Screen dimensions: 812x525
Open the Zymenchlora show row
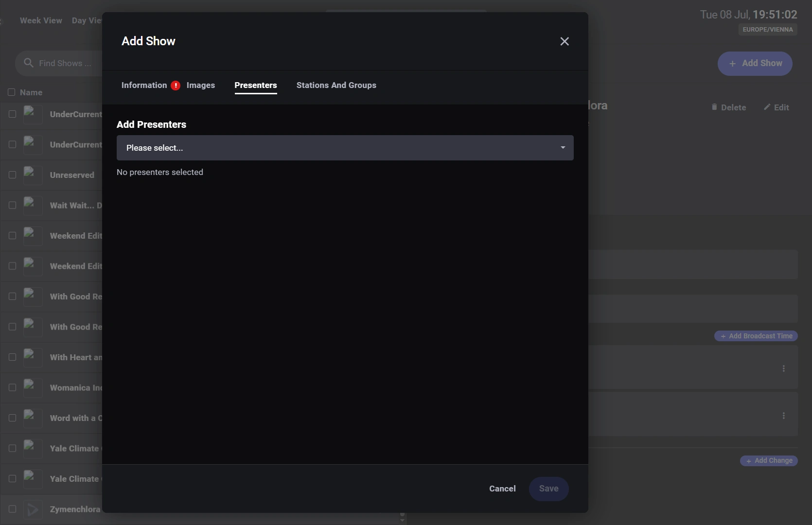(51, 509)
